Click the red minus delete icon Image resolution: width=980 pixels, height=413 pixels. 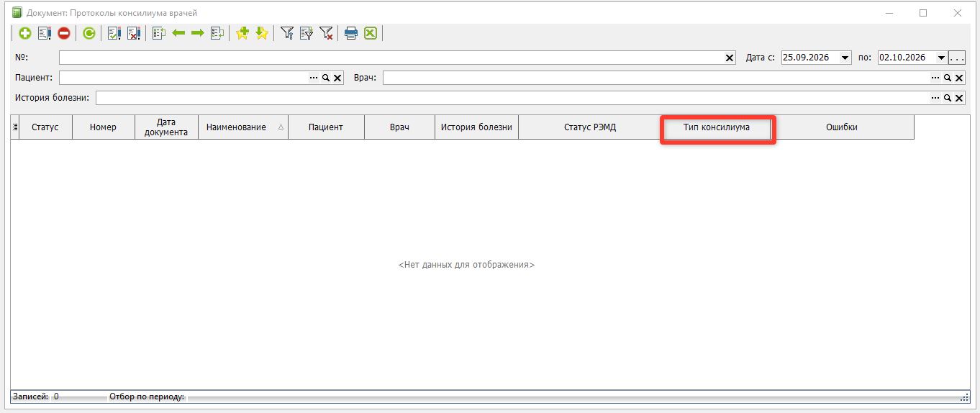[64, 33]
